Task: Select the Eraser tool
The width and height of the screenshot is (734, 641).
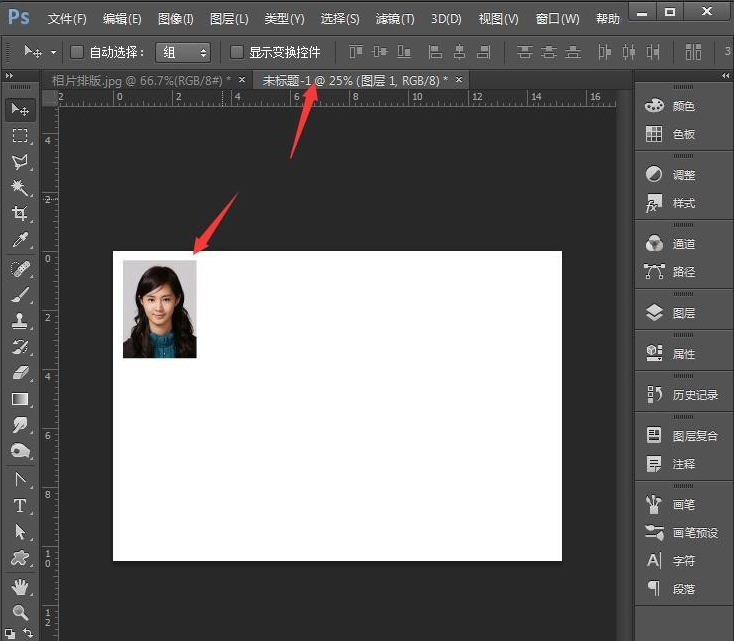Action: (x=19, y=372)
